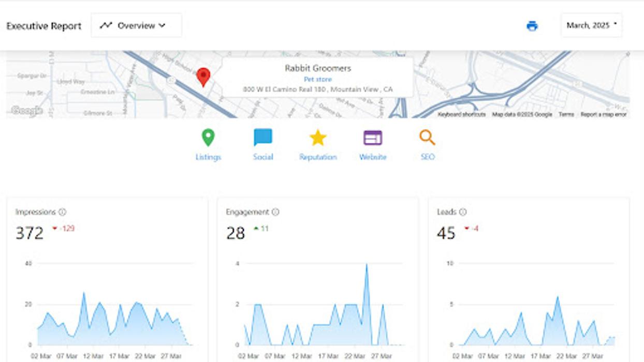Show the Engagement info tooltip icon
The image size is (644, 362).
(x=275, y=212)
